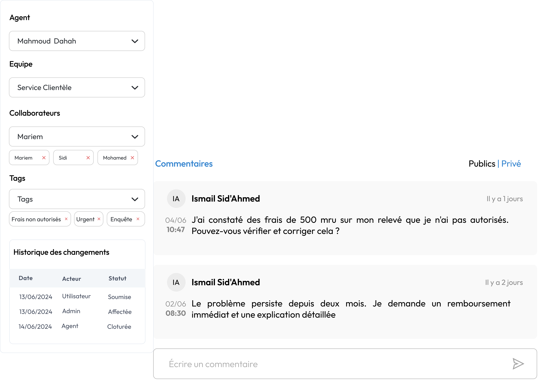Select the Soumise status cell
The image size is (549, 392).
(119, 297)
